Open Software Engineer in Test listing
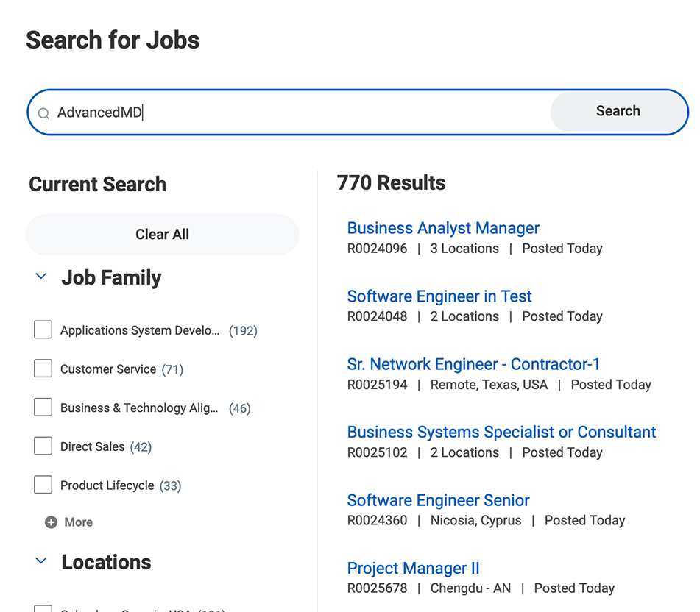 (x=439, y=296)
